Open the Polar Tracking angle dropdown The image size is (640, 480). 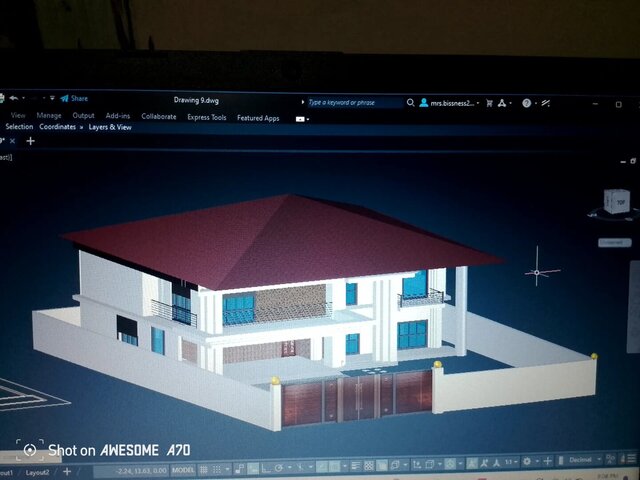(x=290, y=467)
